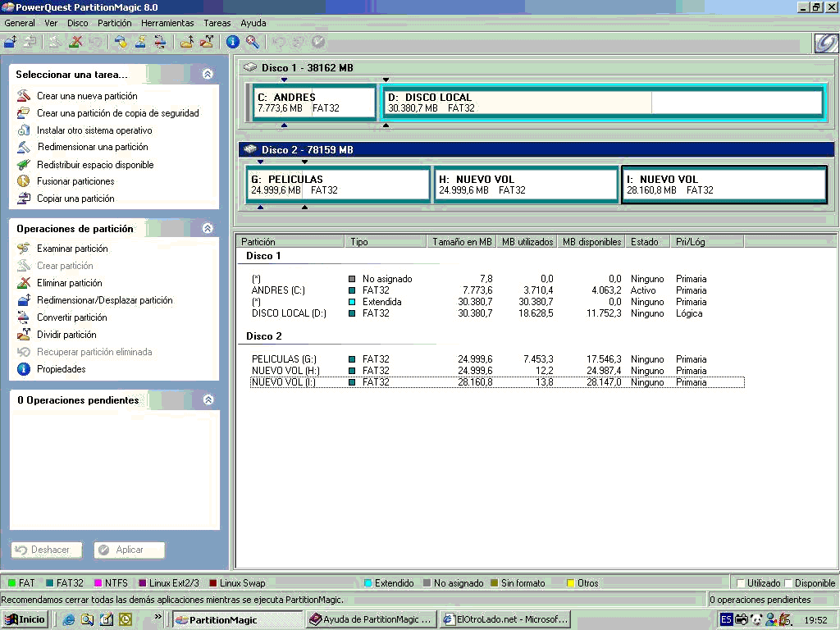Select the D: DISCO LOCAL partition block
The width and height of the screenshot is (840, 630).
click(604, 103)
